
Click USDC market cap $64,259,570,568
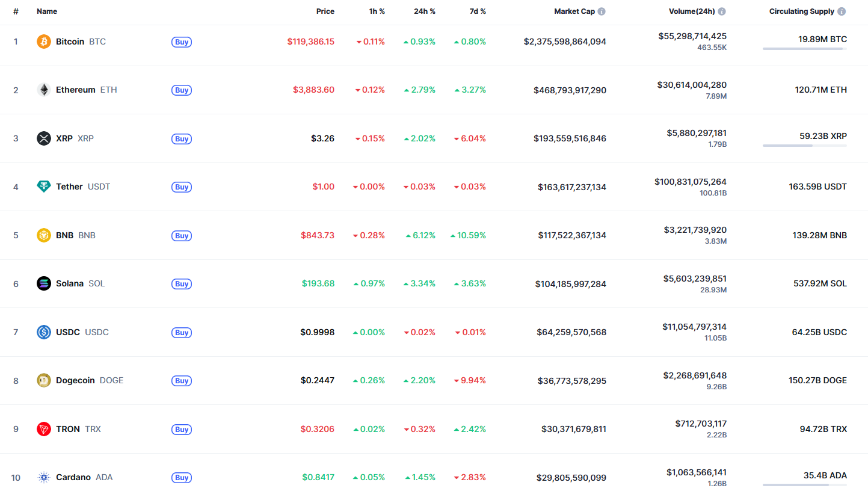[x=571, y=332]
